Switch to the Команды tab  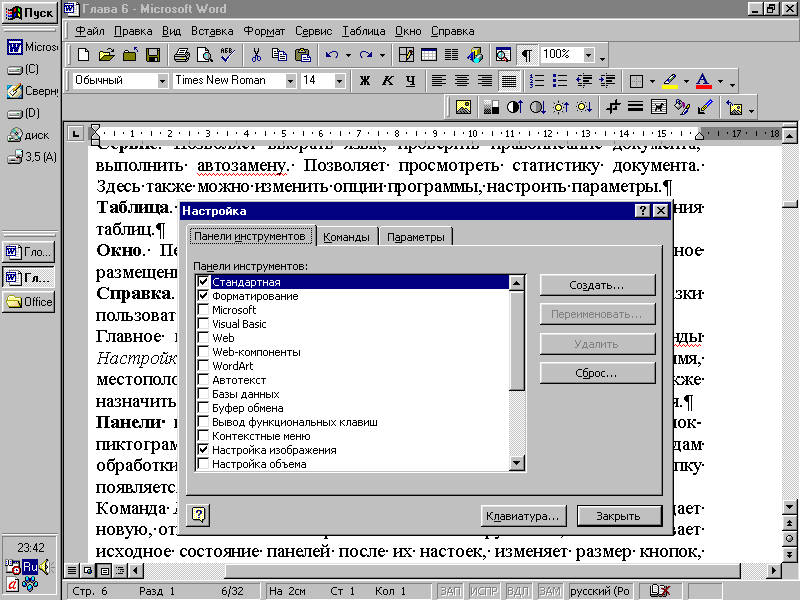(x=346, y=237)
